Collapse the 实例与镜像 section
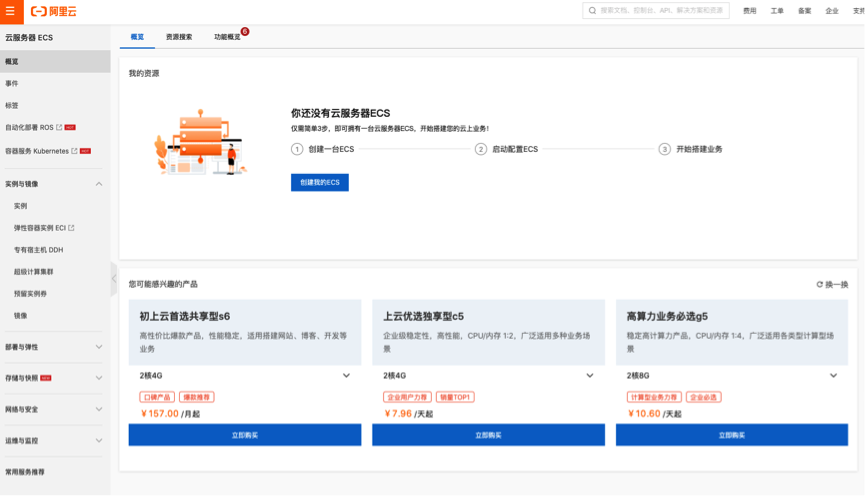This screenshot has width=865, height=496. (x=99, y=184)
